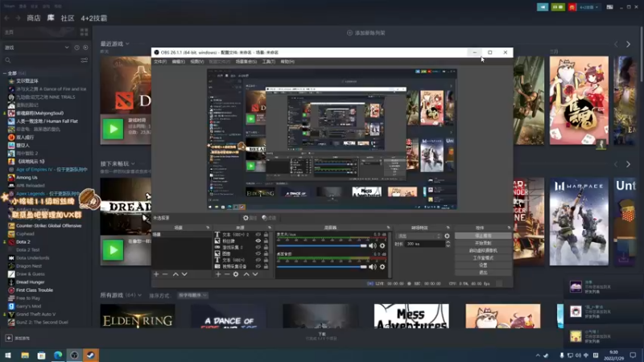Open source properties gear below Sources list
Image resolution: width=644 pixels, height=362 pixels.
click(236, 274)
